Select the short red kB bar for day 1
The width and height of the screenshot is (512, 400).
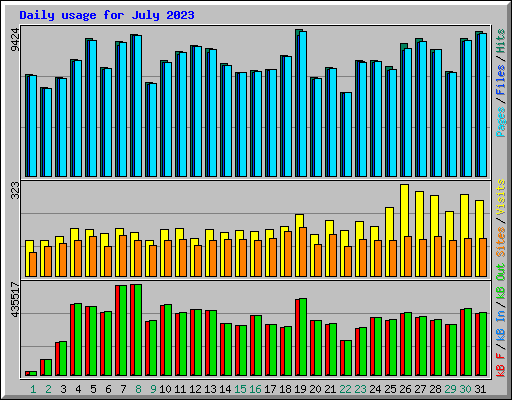[27, 374]
